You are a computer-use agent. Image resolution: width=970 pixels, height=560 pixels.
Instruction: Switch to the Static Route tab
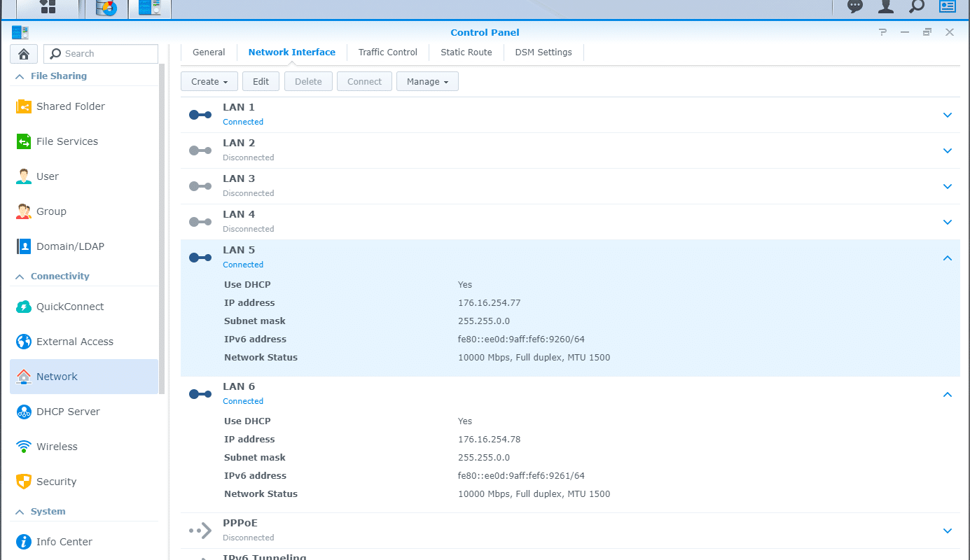click(466, 52)
